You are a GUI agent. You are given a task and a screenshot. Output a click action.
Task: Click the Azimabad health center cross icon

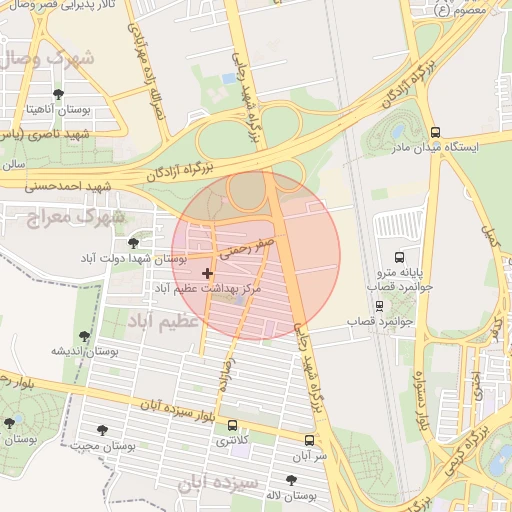(207, 274)
